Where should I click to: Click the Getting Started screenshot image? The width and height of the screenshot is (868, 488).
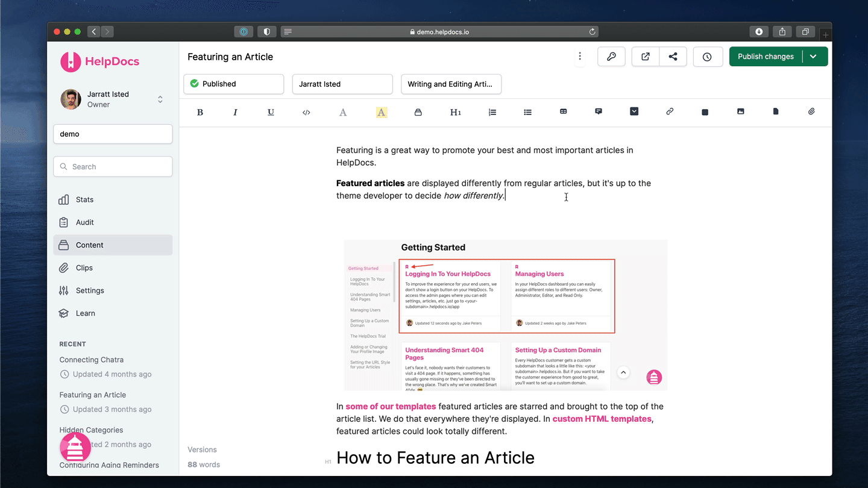coord(506,315)
